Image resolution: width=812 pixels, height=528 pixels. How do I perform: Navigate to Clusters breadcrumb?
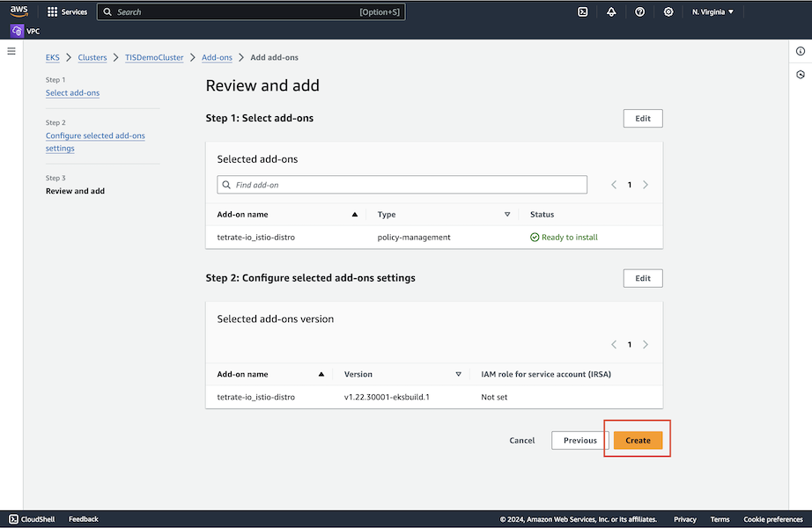(92, 57)
